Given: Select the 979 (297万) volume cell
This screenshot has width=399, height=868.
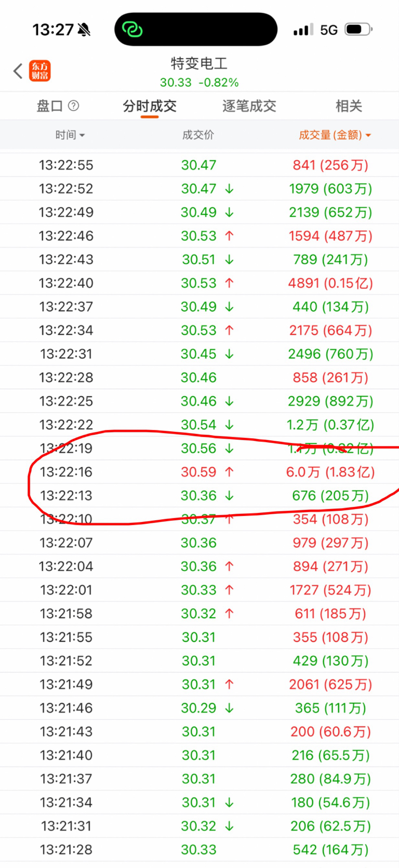Looking at the screenshot, I should pyautogui.click(x=330, y=543).
